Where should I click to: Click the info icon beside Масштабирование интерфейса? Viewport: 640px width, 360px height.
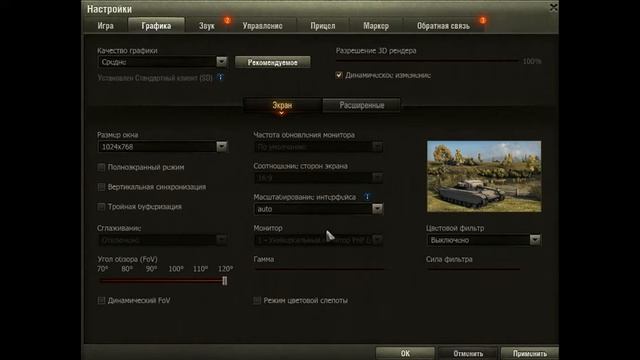point(367,197)
